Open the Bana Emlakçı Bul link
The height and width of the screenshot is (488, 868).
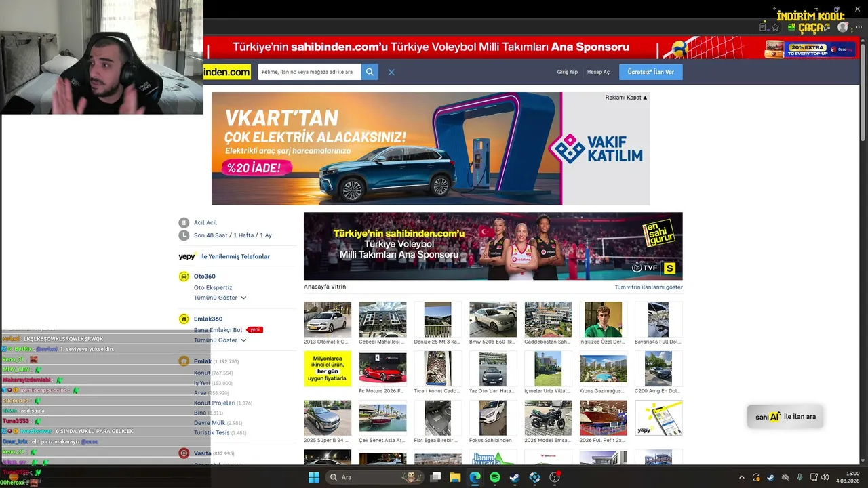pos(218,330)
